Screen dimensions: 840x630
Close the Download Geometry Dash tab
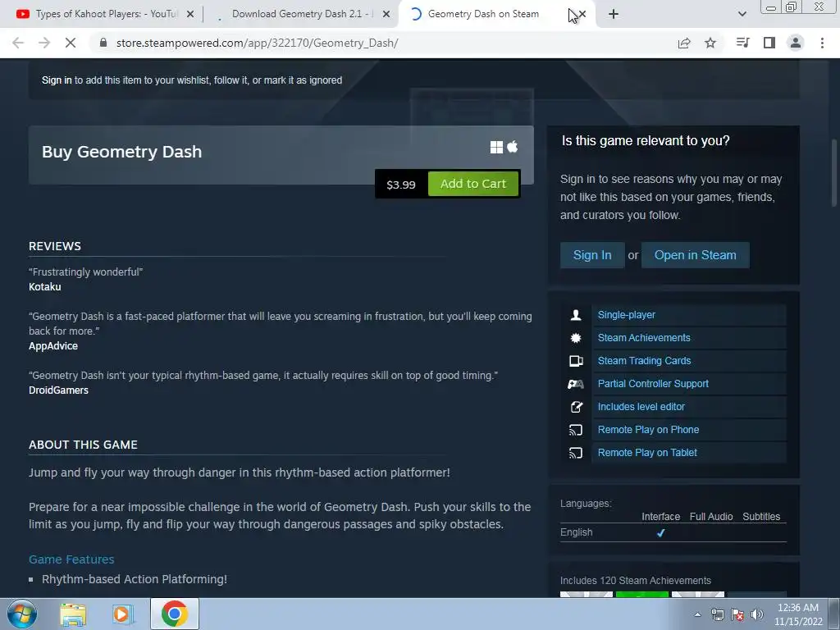[386, 15]
